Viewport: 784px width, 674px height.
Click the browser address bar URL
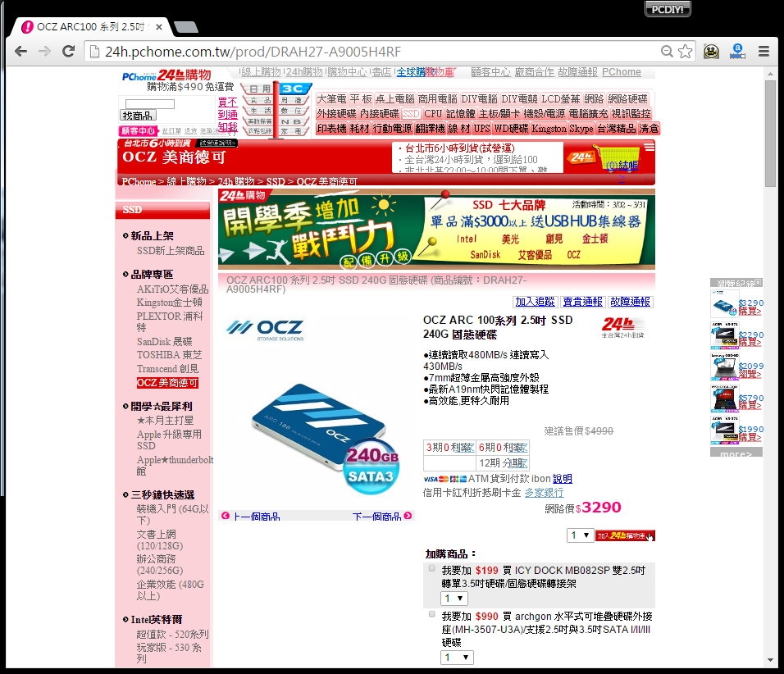tap(253, 52)
